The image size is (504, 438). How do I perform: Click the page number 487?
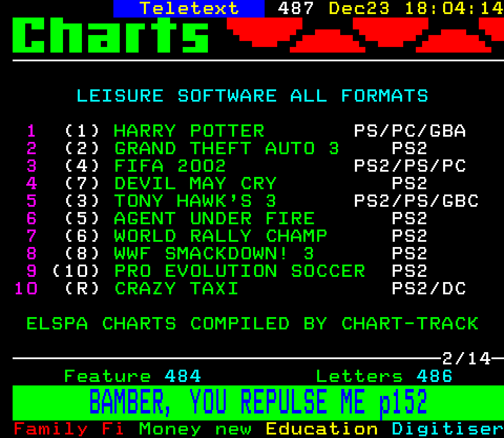point(296,8)
